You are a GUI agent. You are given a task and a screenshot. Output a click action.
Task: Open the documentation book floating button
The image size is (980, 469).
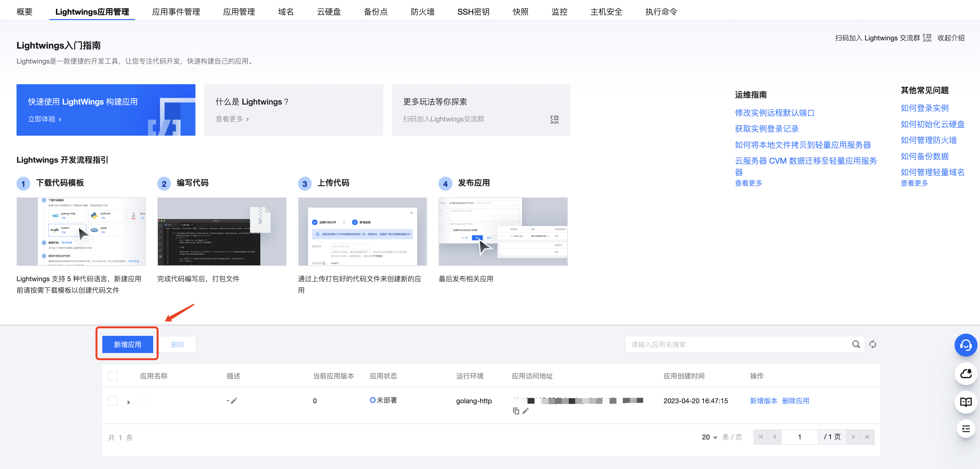click(x=966, y=402)
